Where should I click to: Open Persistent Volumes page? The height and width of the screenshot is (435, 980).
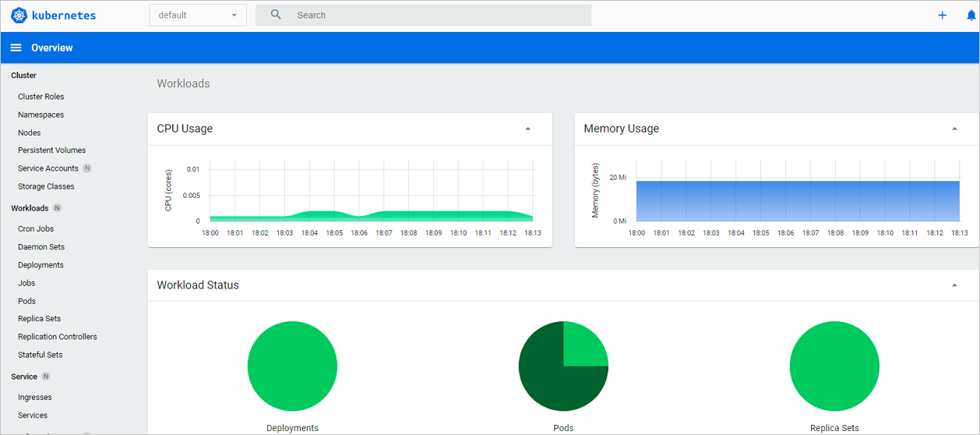point(52,150)
